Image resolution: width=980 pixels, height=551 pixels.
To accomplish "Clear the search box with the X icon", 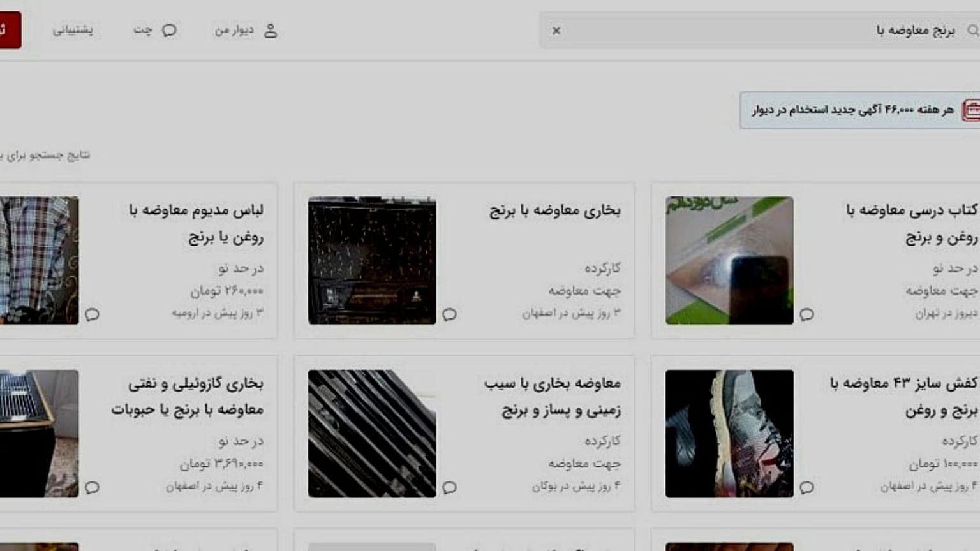I will pyautogui.click(x=556, y=30).
